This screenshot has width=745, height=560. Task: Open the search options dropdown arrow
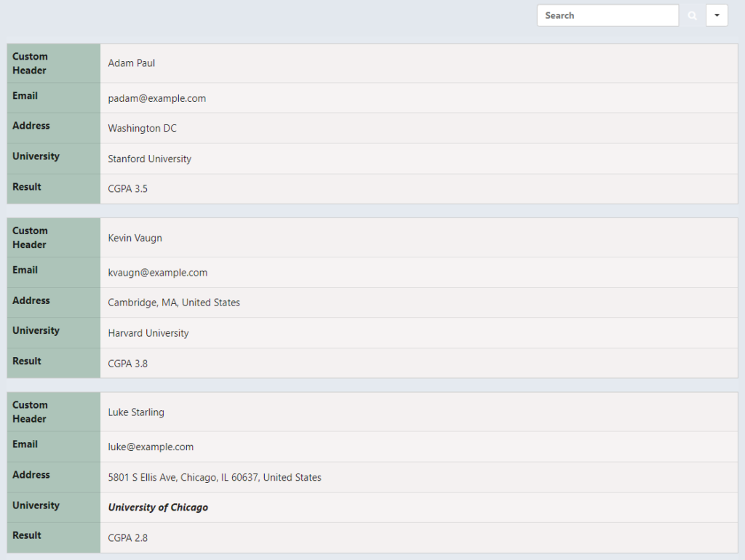pyautogui.click(x=717, y=15)
